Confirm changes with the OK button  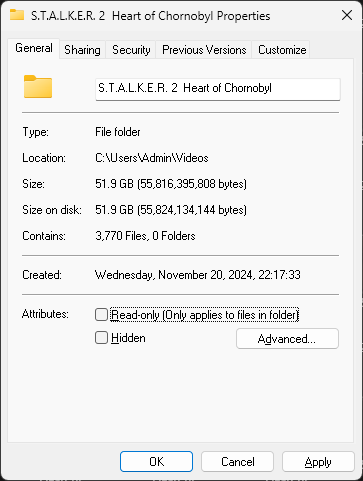(x=156, y=462)
